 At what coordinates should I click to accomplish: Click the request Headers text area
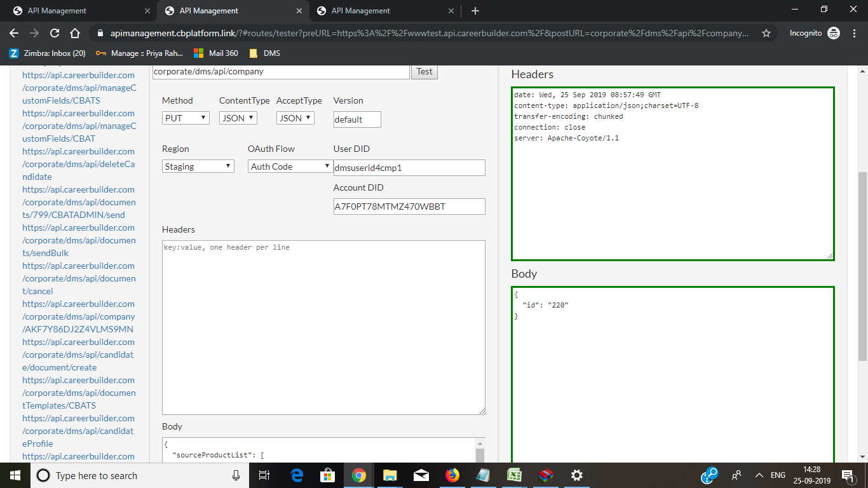pos(323,327)
